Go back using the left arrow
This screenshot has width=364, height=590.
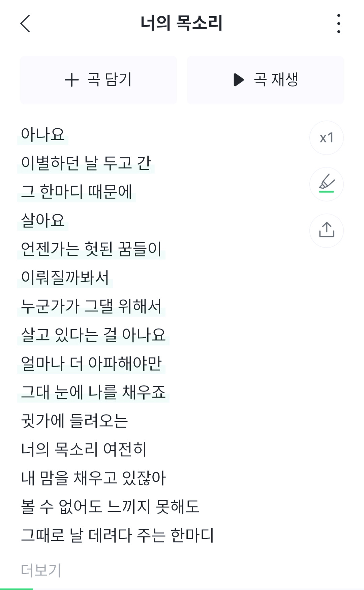25,24
